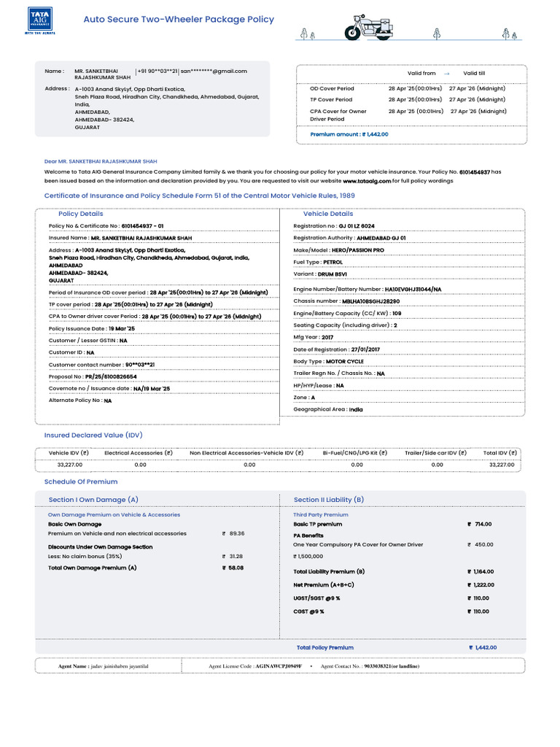Click the 'TP Cover Period' row label

[331, 99]
